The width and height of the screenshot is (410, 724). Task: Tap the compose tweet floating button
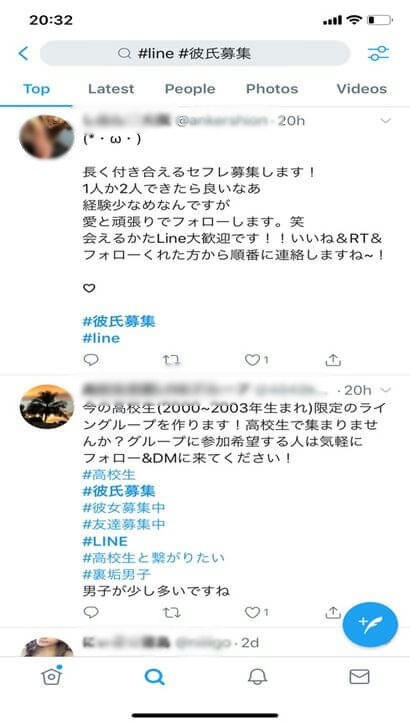[370, 624]
